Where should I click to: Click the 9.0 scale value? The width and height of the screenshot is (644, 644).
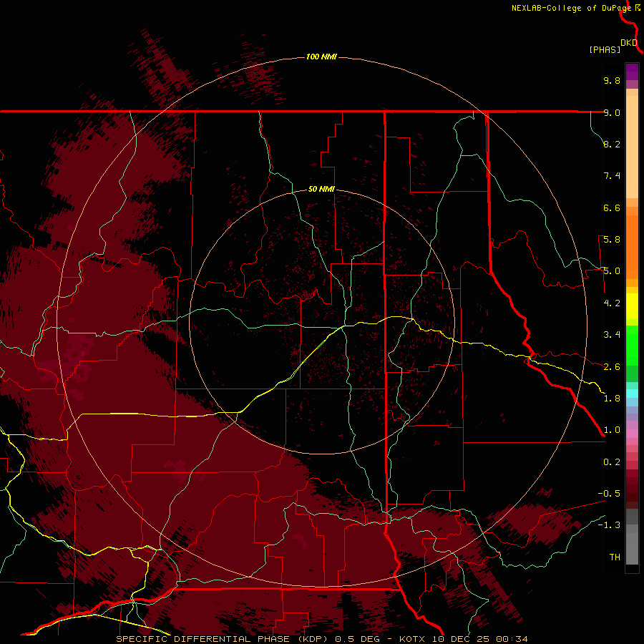(x=612, y=112)
